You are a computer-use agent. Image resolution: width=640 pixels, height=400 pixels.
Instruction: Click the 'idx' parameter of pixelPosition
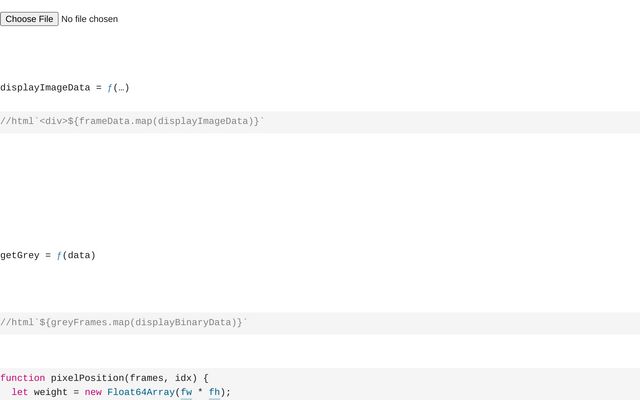[186, 378]
